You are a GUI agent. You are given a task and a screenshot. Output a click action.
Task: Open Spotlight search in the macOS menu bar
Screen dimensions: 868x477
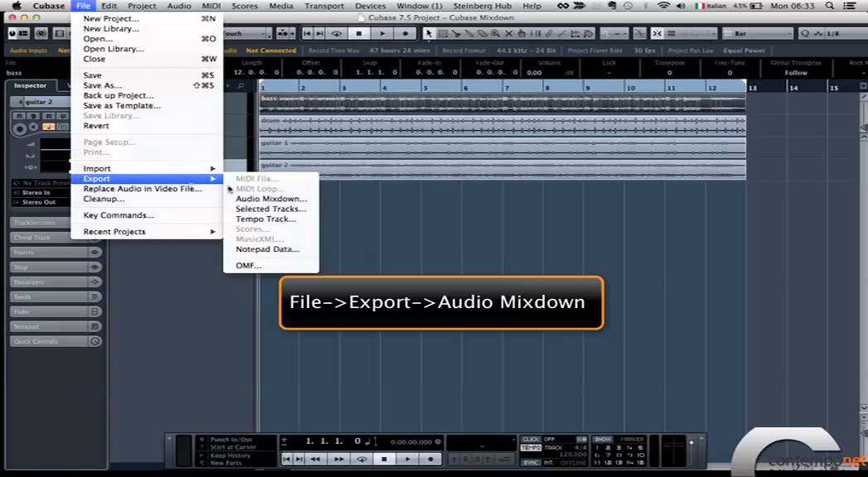pos(829,6)
